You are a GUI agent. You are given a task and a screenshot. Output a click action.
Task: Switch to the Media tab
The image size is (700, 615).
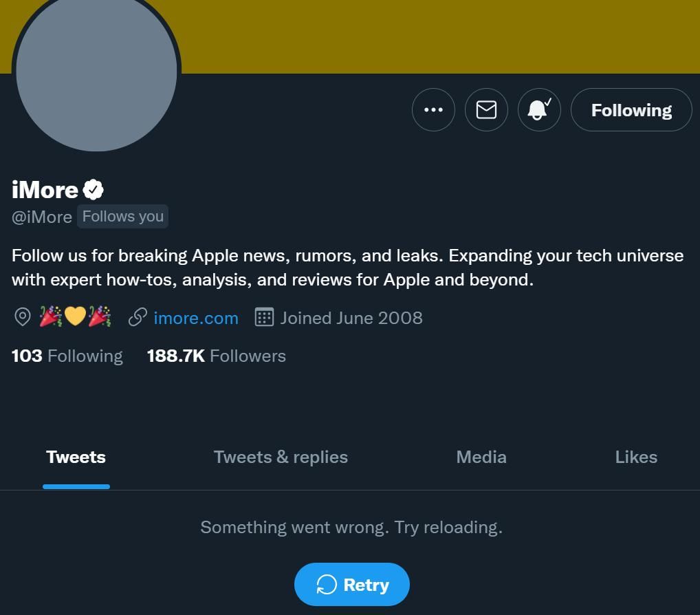pos(481,456)
